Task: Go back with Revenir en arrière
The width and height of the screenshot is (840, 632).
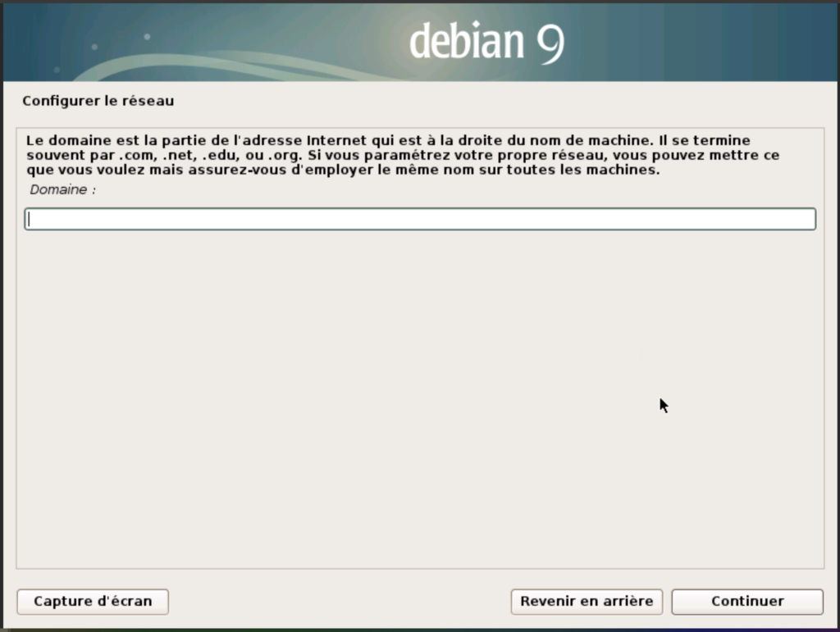Action: coord(587,602)
